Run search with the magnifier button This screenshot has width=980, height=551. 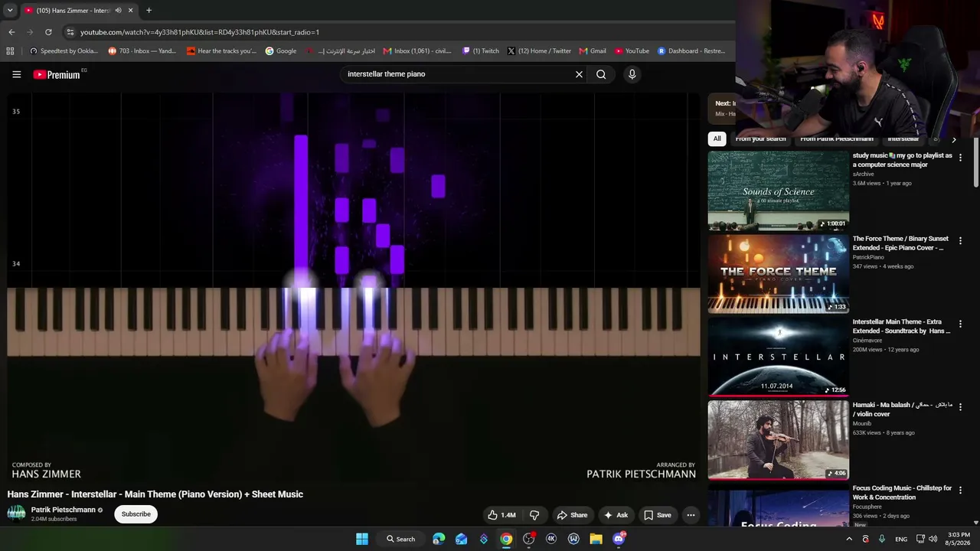[601, 74]
